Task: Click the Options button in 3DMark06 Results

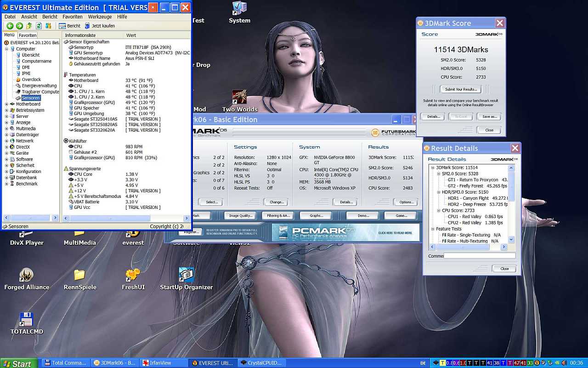Action: [407, 202]
